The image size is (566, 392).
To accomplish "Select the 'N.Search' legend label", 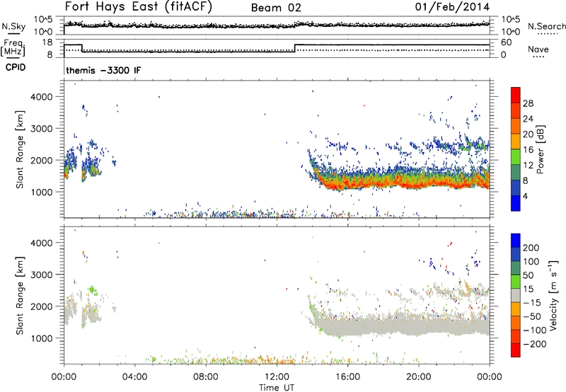I will click(546, 26).
